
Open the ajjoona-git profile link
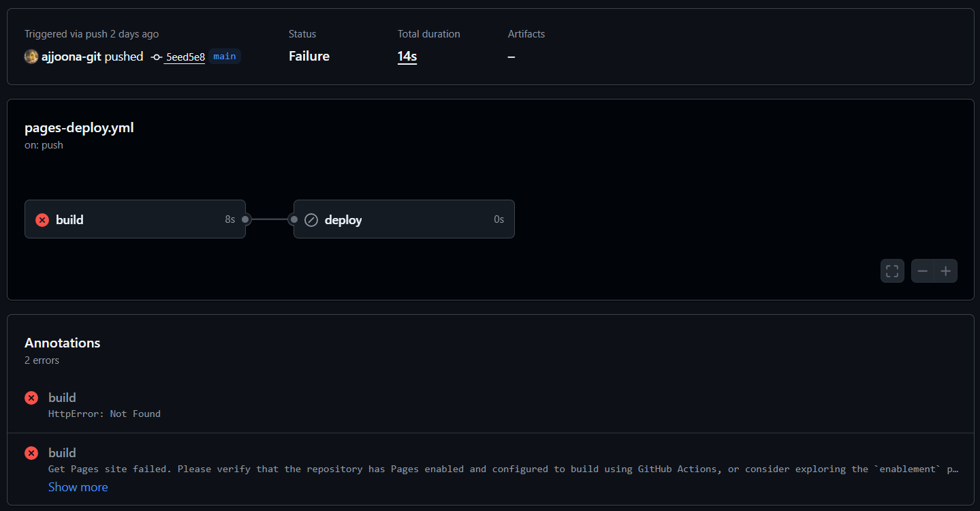[x=71, y=57]
